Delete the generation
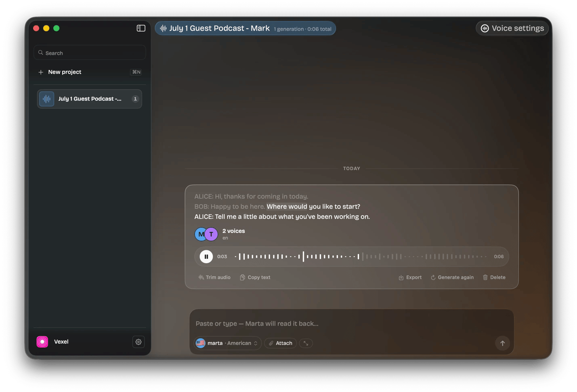577x392 pixels. [x=494, y=277]
